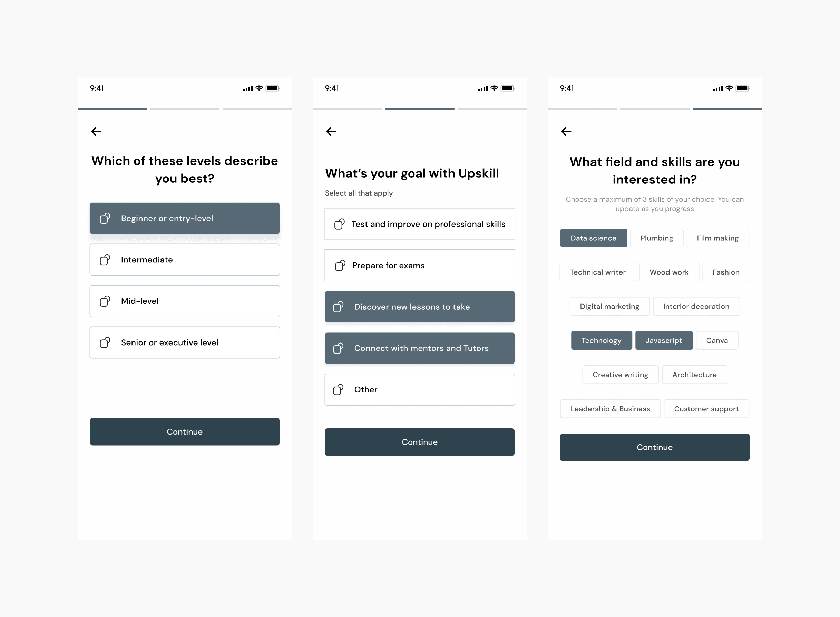Select Javascript skill tag
Screen dimensions: 840x617
[x=663, y=339]
